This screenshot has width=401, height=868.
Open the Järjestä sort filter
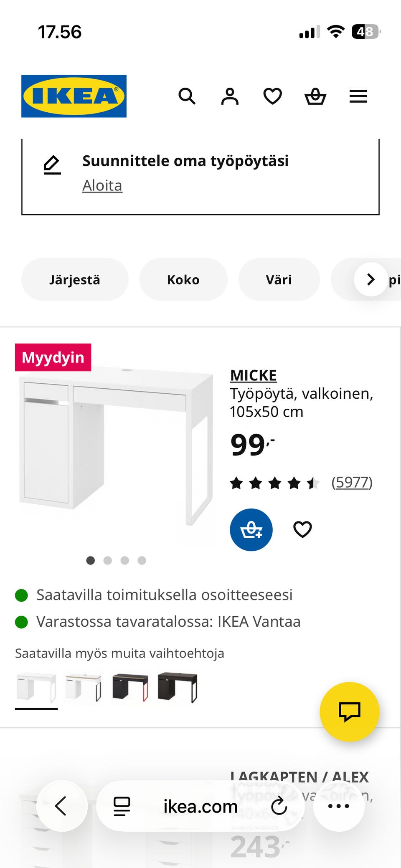click(75, 280)
